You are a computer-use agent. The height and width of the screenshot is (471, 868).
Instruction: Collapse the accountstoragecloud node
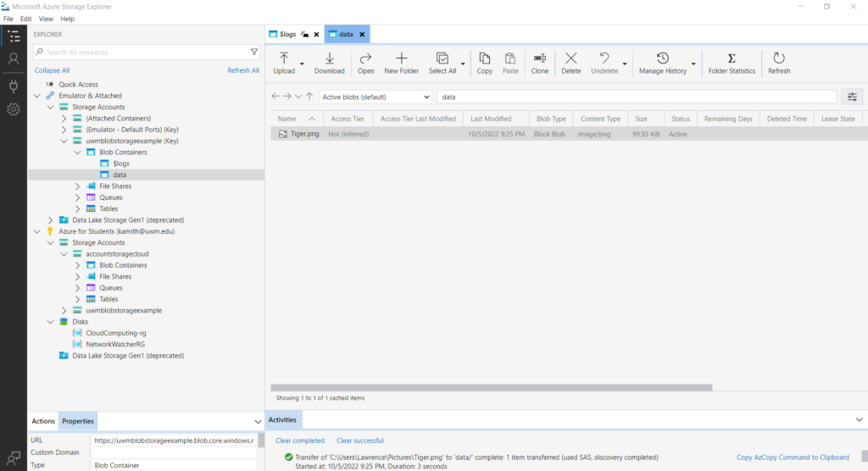pyautogui.click(x=64, y=254)
